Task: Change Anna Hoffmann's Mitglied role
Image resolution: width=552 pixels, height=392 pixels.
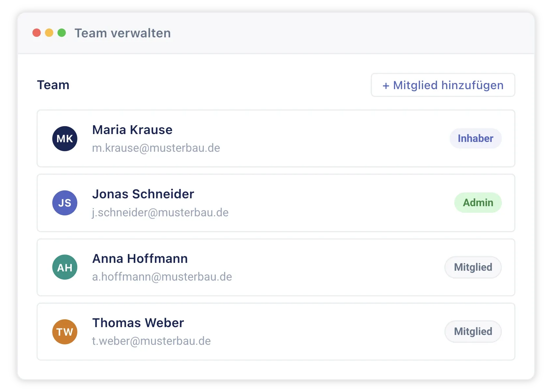Action: coord(473,267)
